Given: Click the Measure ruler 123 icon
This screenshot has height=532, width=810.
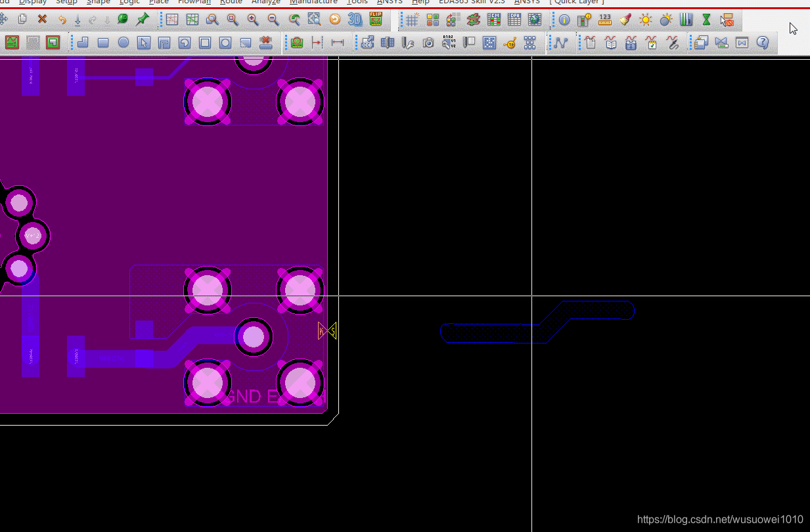Looking at the screenshot, I should (605, 20).
